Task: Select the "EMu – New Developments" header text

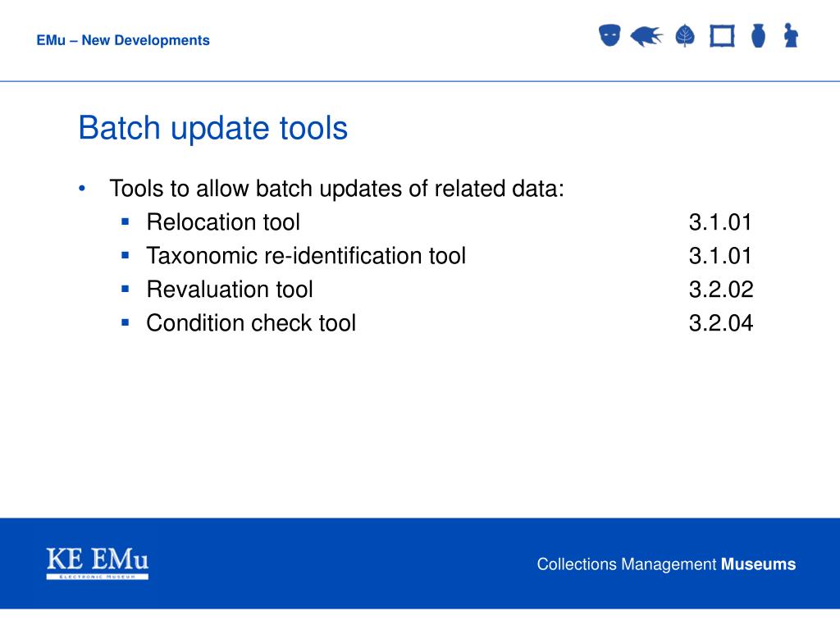Action: point(123,40)
